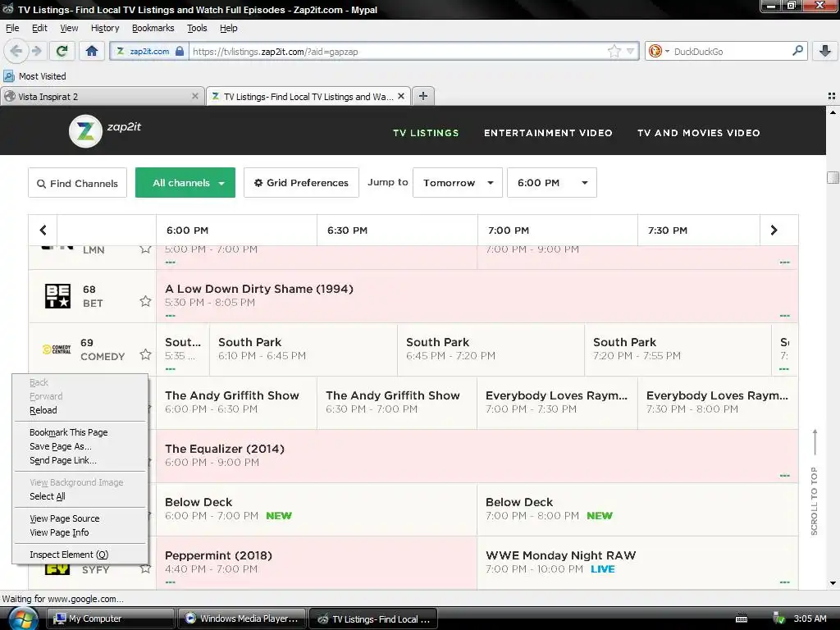Click the DuckDuckGo search field
The height and width of the screenshot is (630, 840).
tap(731, 52)
